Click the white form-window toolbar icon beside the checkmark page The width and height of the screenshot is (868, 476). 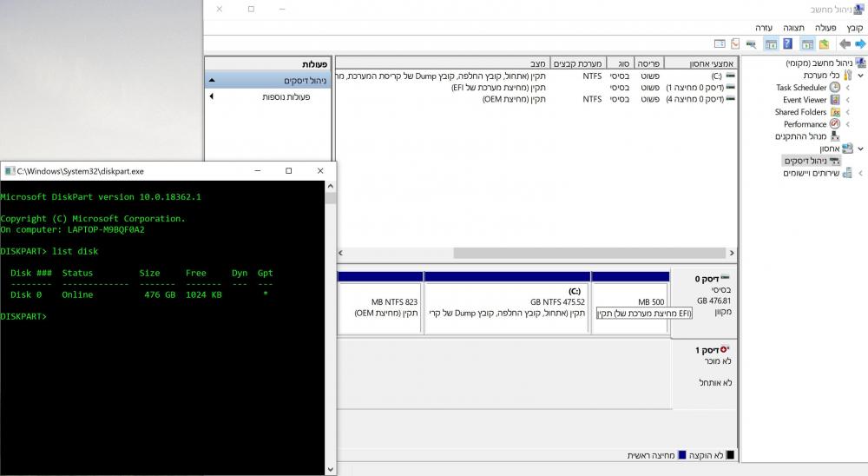(720, 43)
